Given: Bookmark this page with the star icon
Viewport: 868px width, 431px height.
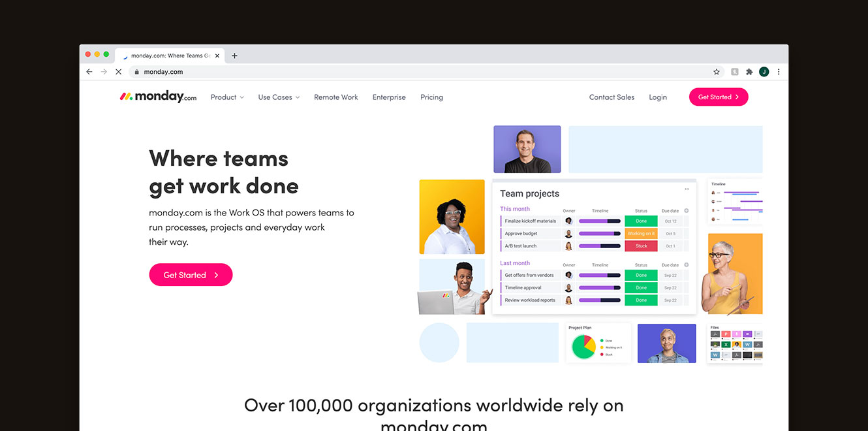Looking at the screenshot, I should [x=716, y=72].
